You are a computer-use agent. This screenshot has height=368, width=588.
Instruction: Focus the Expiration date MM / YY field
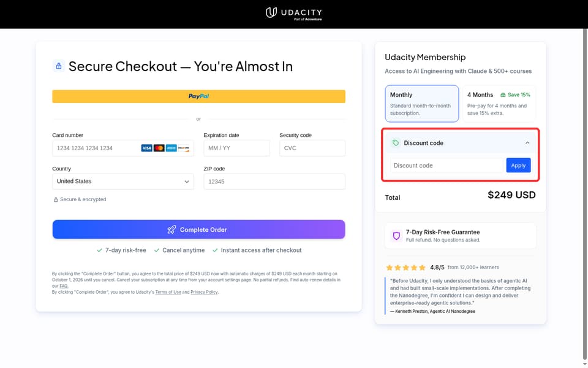tap(236, 148)
